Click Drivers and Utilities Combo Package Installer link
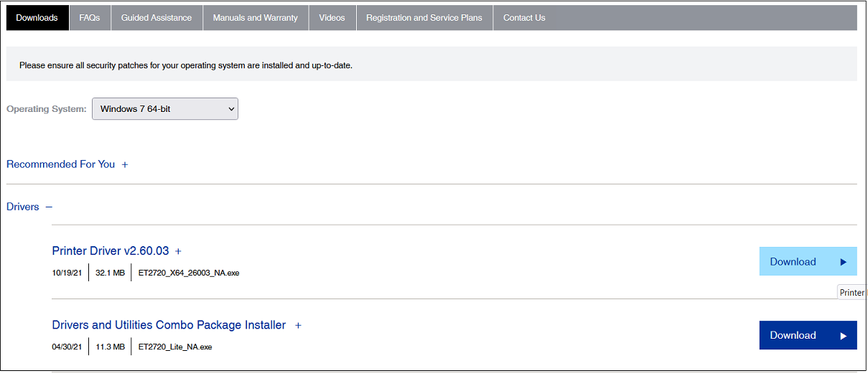 tap(169, 325)
